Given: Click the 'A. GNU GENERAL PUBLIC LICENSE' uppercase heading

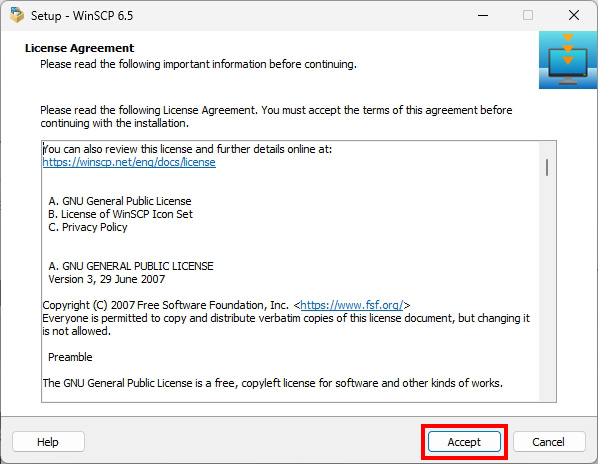Looking at the screenshot, I should pyautogui.click(x=131, y=266).
